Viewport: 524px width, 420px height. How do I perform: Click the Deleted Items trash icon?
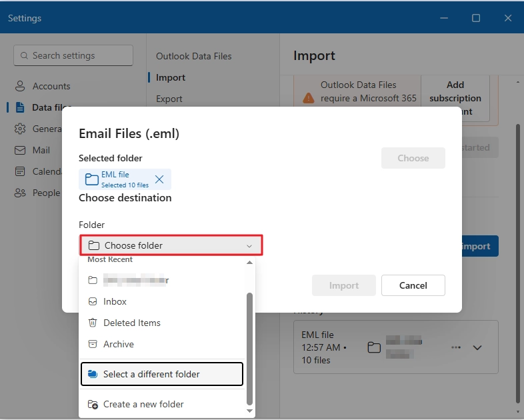[93, 323]
